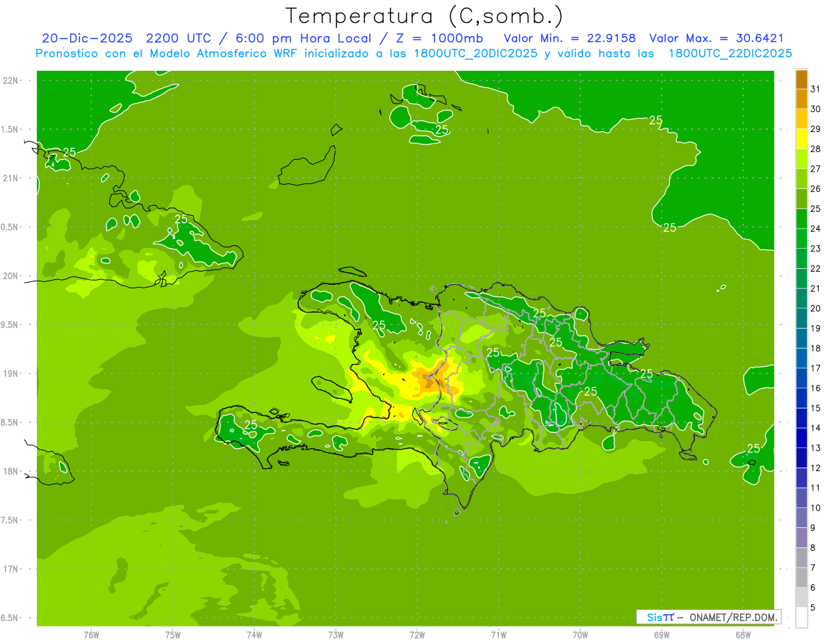Click the '72W' longitude label

click(x=417, y=635)
